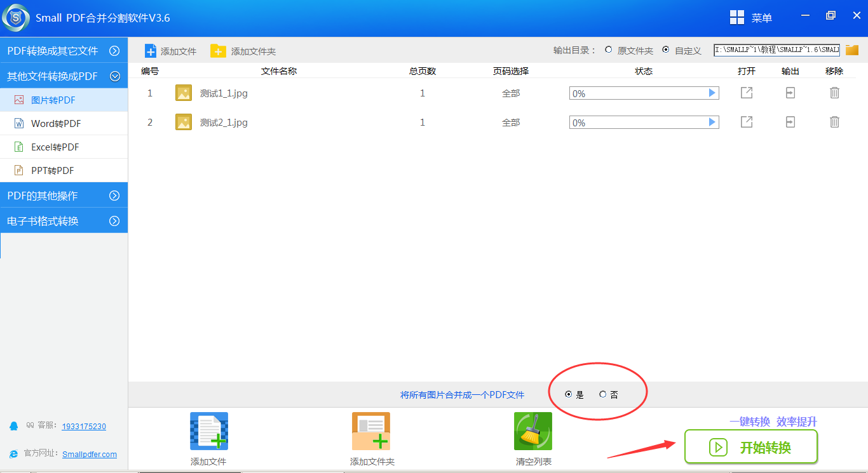Remove 测试2_1.jpg with trash icon
Screen dimensions: 868x473
[834, 122]
